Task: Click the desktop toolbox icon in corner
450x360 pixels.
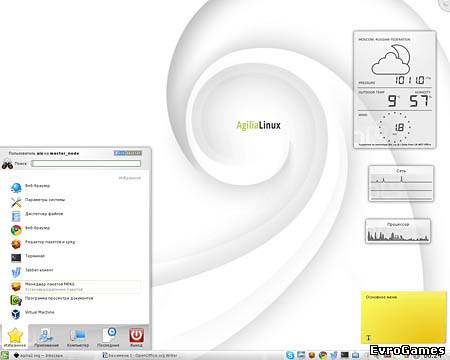Action: pyautogui.click(x=445, y=5)
